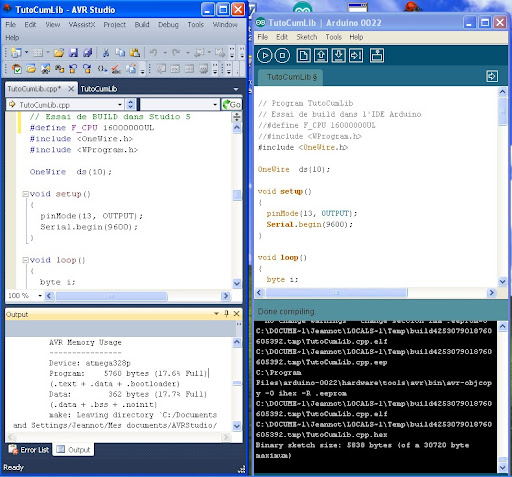
Task: Click open-folder icon in second toolbar row
Action: point(31,69)
